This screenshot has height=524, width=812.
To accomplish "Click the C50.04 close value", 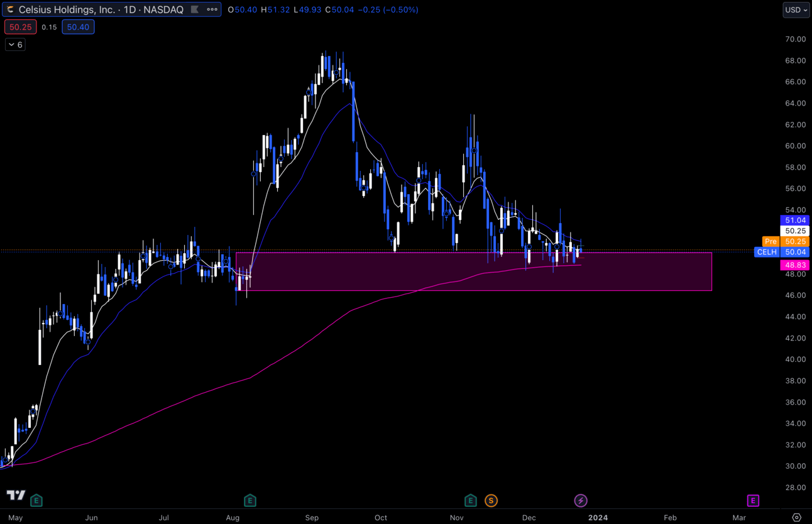I will (340, 10).
